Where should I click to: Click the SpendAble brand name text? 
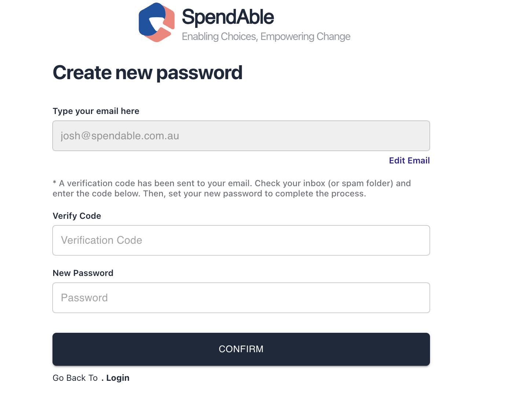[228, 17]
